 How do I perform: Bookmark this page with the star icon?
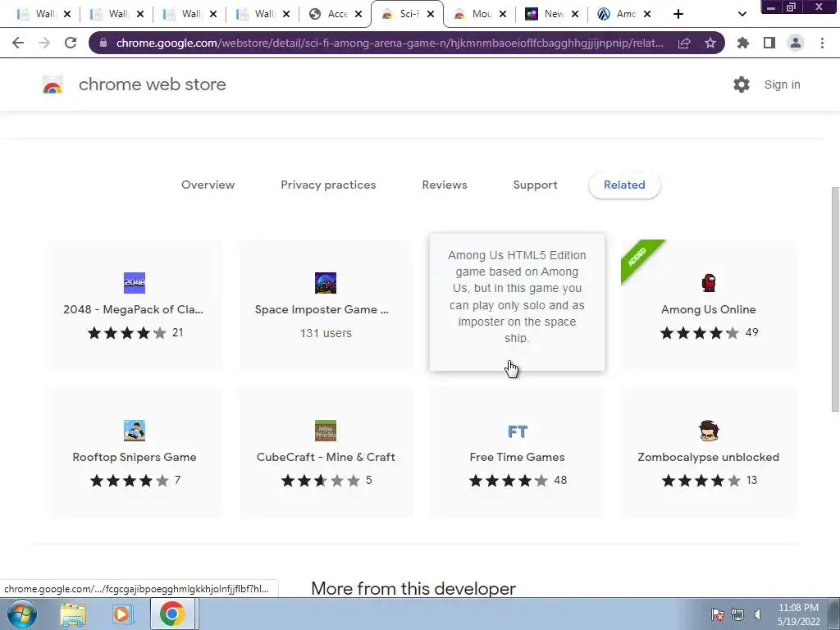pos(710,43)
